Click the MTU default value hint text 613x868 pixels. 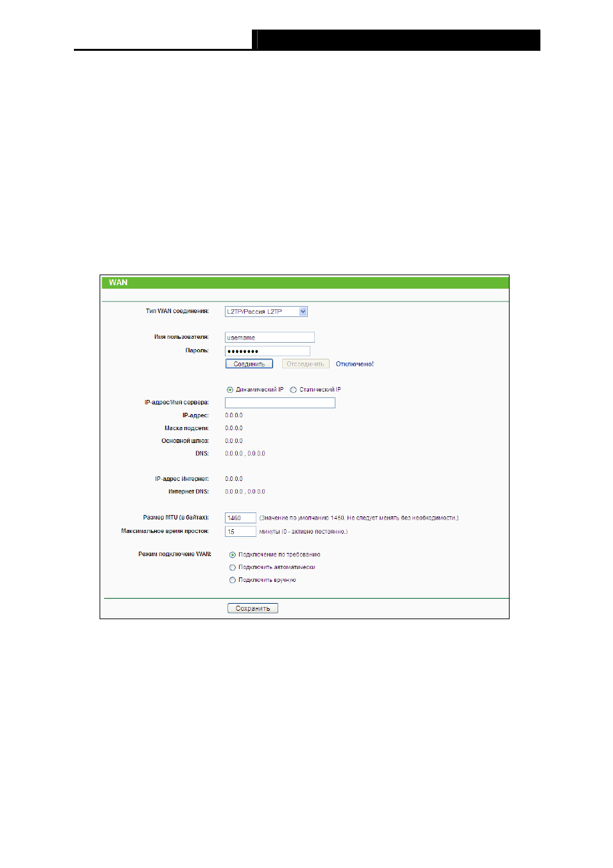359,518
